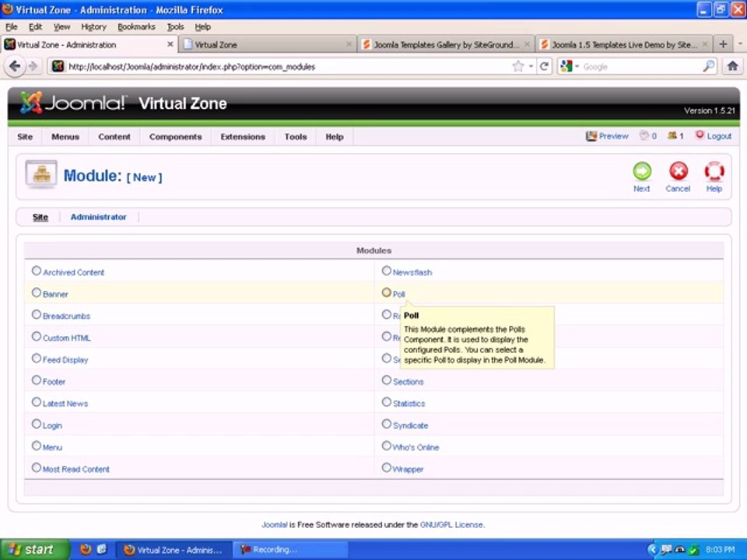Reload the page with the refresh icon
Image resolution: width=747 pixels, height=560 pixels.
(x=545, y=66)
